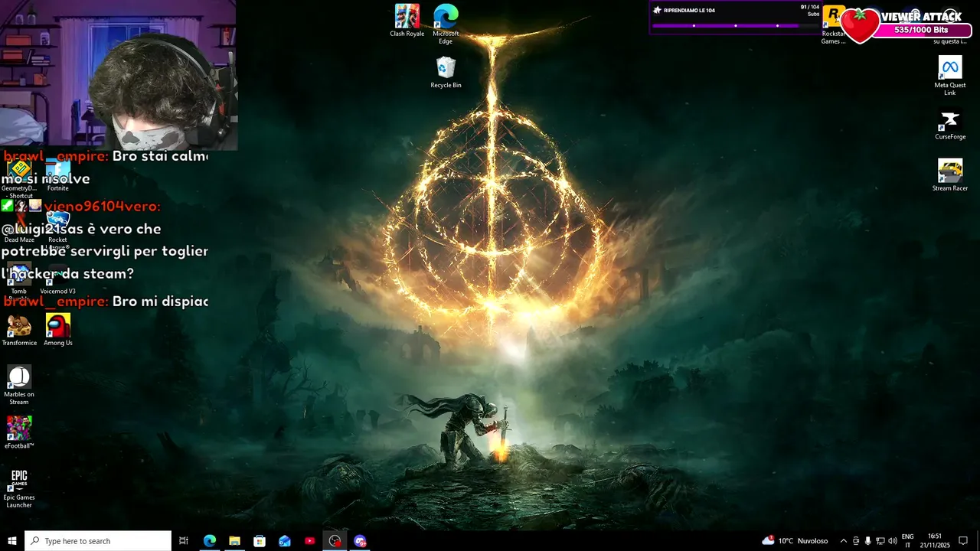The width and height of the screenshot is (980, 551).
Task: Open the Windows Start menu
Action: click(x=12, y=541)
